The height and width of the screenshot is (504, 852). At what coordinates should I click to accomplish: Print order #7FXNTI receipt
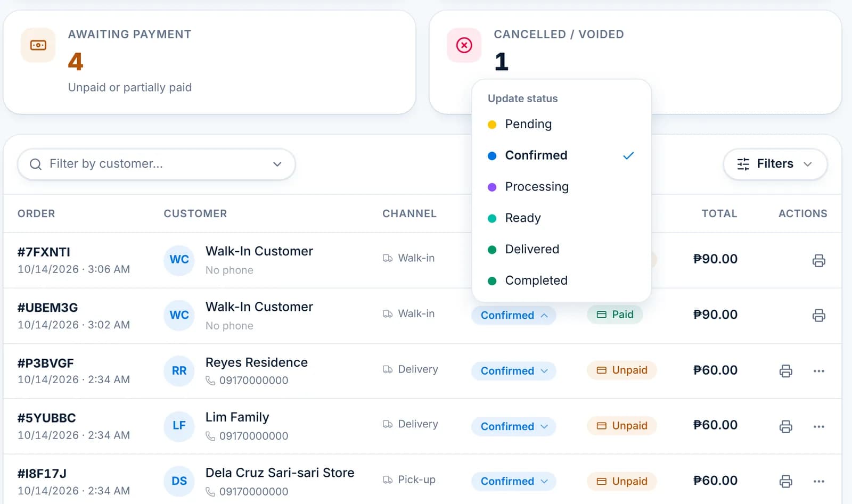pos(818,260)
